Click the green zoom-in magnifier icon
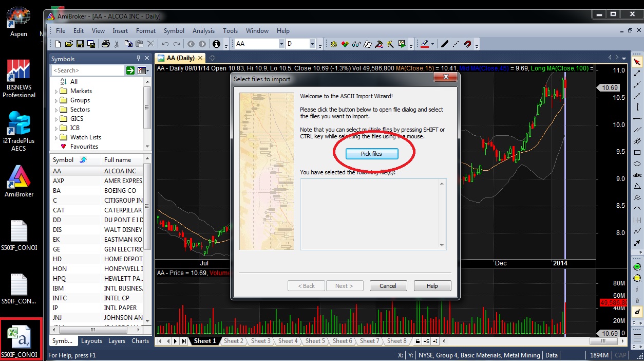The height and width of the screenshot is (361, 644). (x=637, y=266)
